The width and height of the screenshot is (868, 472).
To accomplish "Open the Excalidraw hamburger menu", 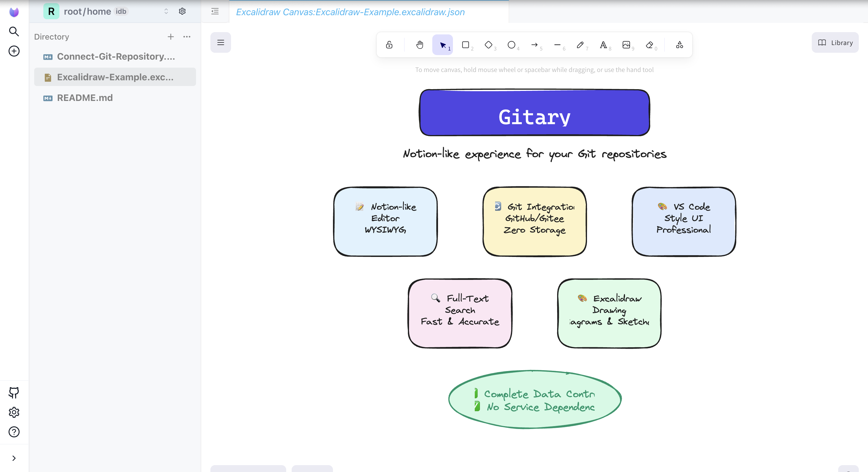I will pos(221,42).
